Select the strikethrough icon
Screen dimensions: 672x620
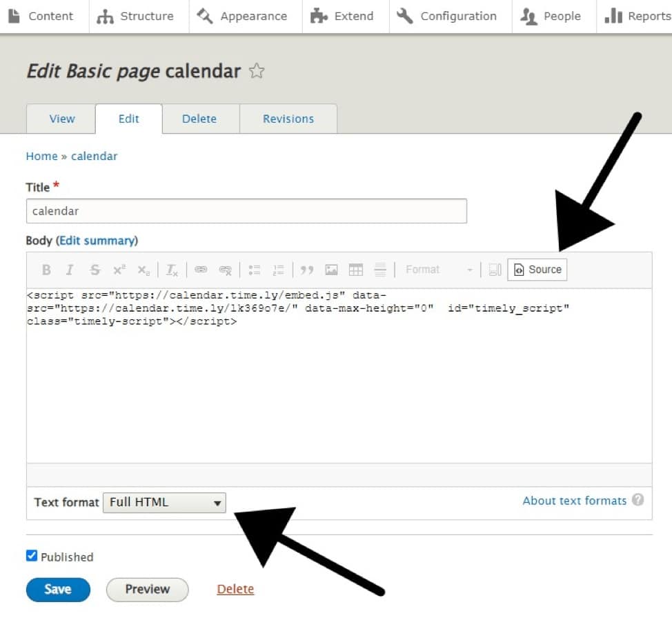coord(95,270)
